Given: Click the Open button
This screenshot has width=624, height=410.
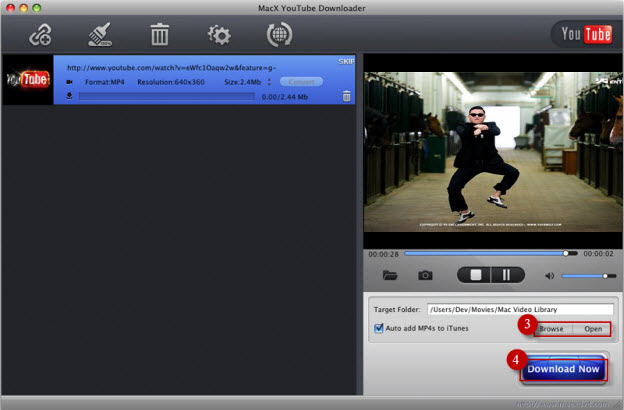Looking at the screenshot, I should [x=592, y=329].
